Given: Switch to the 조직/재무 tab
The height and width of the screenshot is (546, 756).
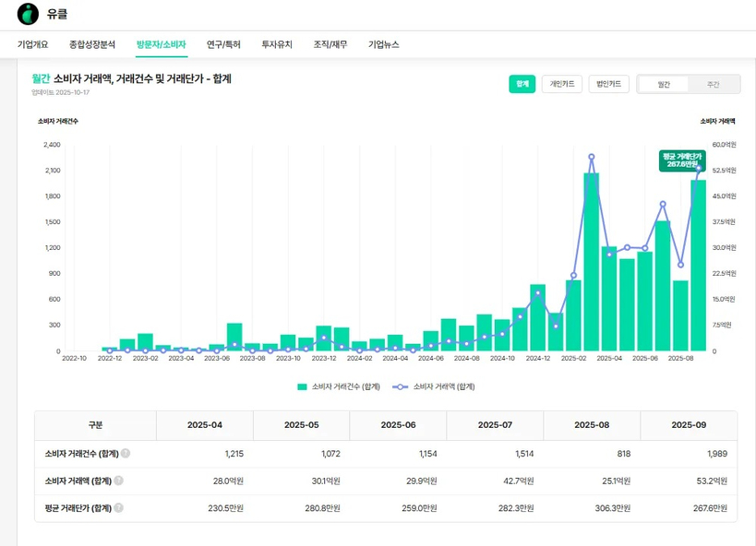Looking at the screenshot, I should click(x=330, y=44).
